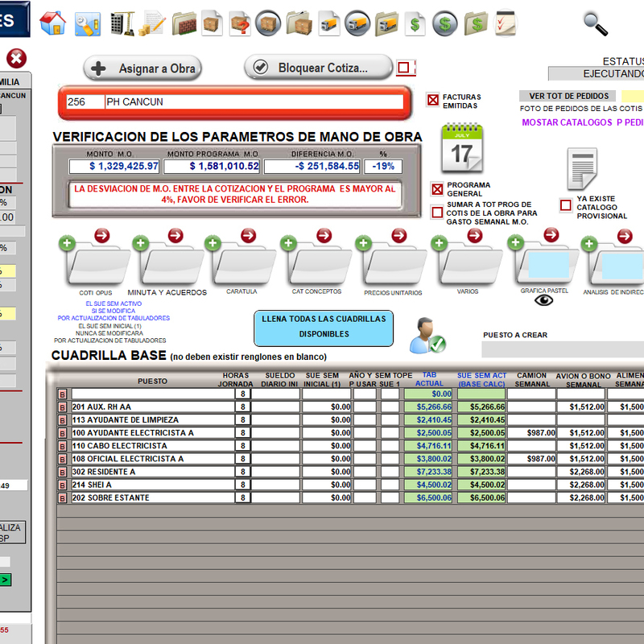Uncheck the Facturas Emitidas checkbox

[433, 101]
